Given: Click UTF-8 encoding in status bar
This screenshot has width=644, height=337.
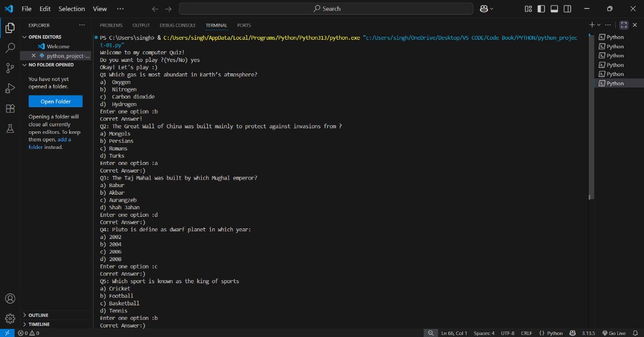Looking at the screenshot, I should tap(507, 333).
